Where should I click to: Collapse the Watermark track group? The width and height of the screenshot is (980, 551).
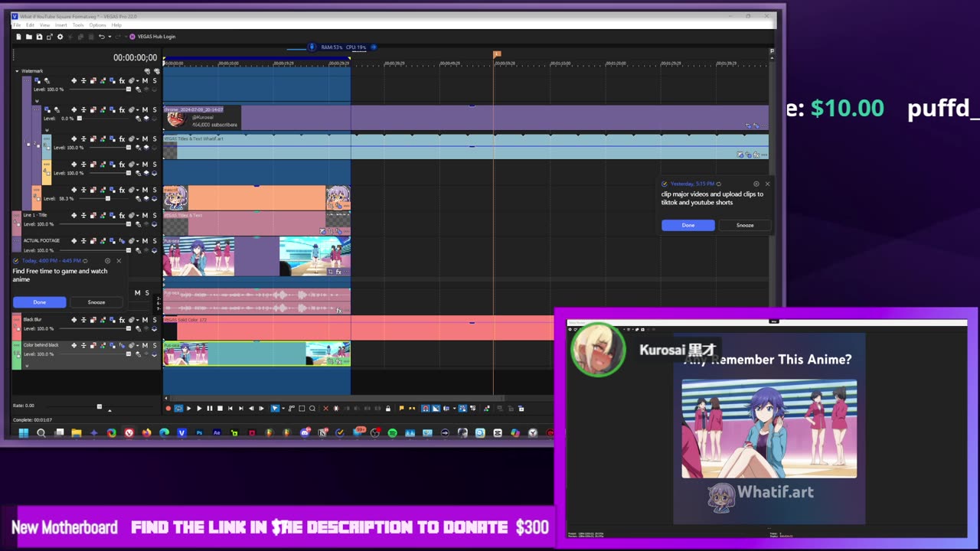(x=17, y=71)
